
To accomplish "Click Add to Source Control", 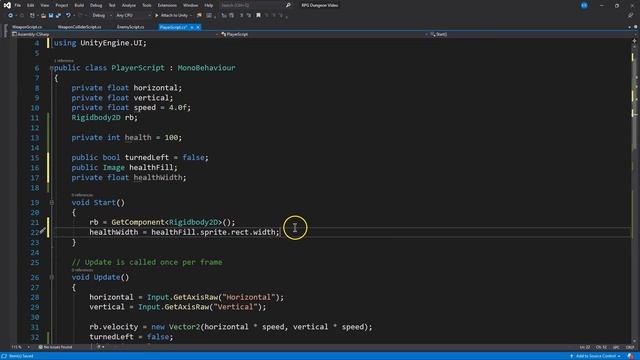I will pyautogui.click(x=596, y=356).
